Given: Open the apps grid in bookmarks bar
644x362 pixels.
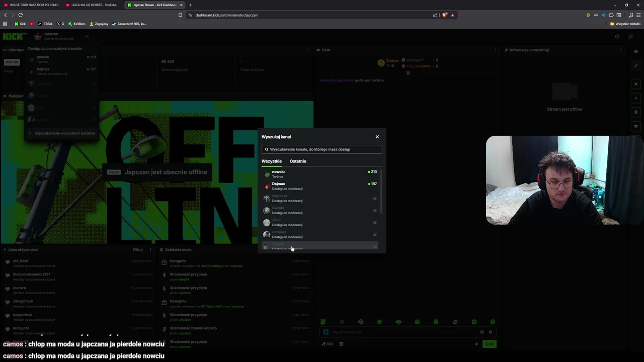Looking at the screenshot, I should pyautogui.click(x=5, y=24).
